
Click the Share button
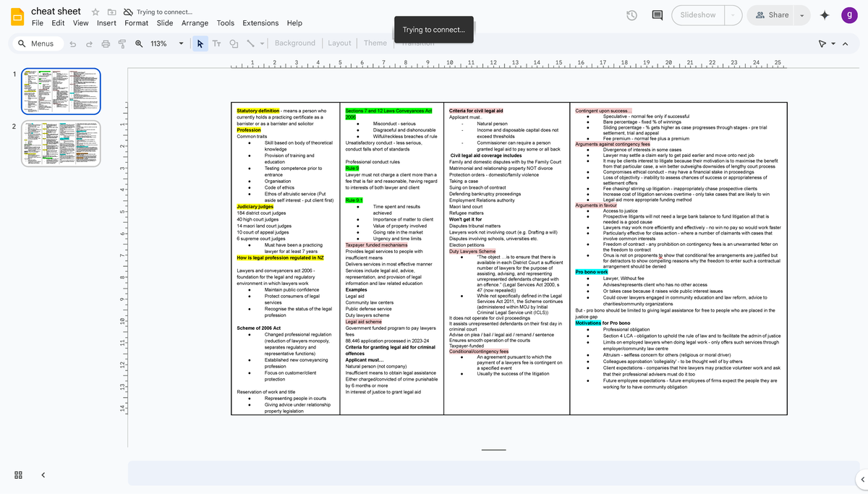771,15
